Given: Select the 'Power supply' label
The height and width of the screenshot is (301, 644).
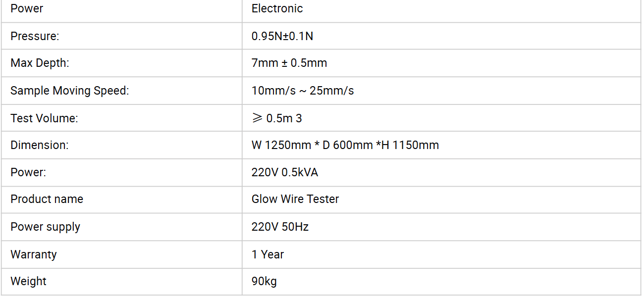Looking at the screenshot, I should (x=45, y=227).
